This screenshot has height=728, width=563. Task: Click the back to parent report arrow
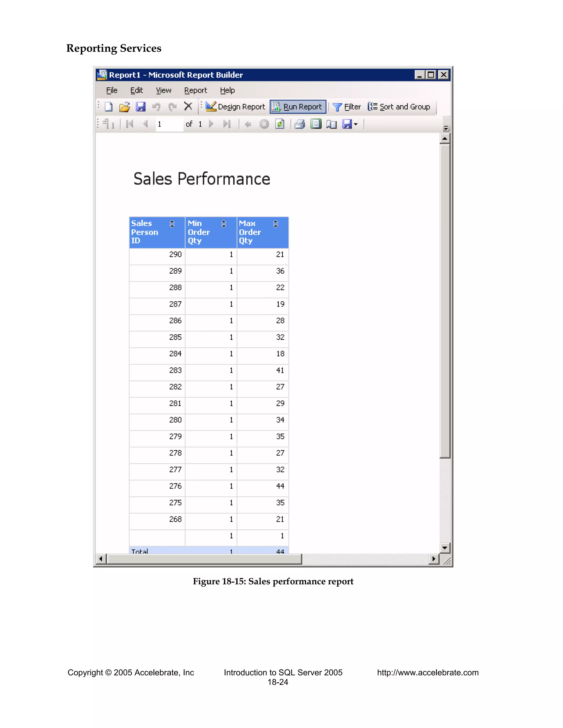(x=248, y=124)
